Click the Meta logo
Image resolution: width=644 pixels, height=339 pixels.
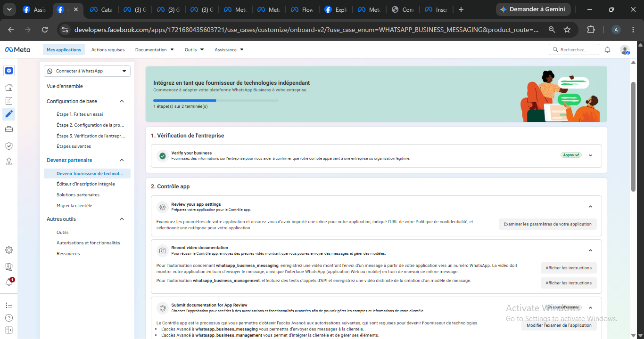[x=17, y=49]
